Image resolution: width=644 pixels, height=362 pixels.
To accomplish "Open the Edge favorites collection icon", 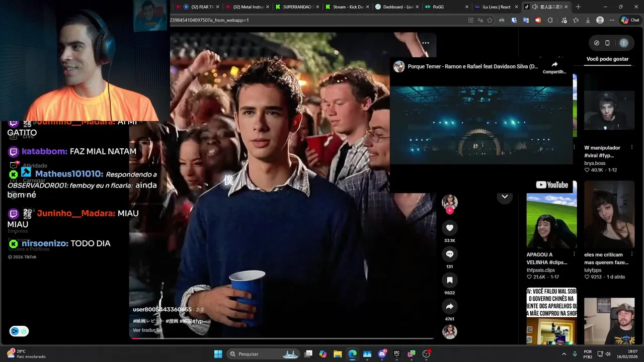I will tap(576, 20).
